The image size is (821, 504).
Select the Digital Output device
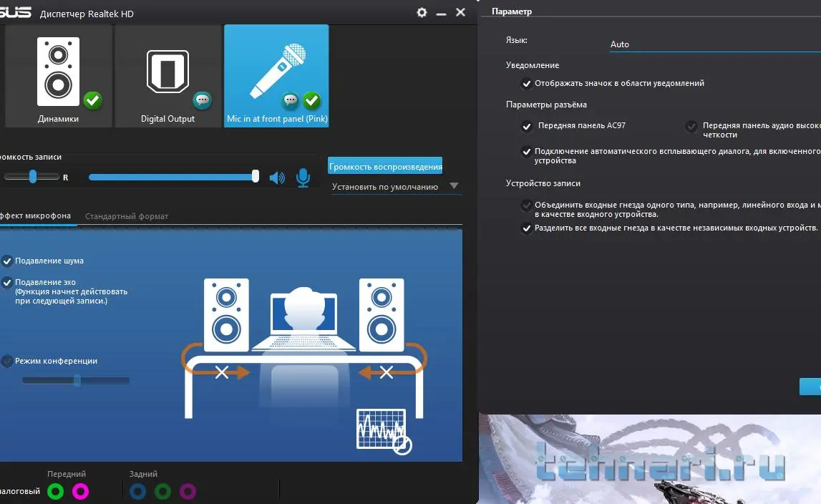[x=167, y=76]
